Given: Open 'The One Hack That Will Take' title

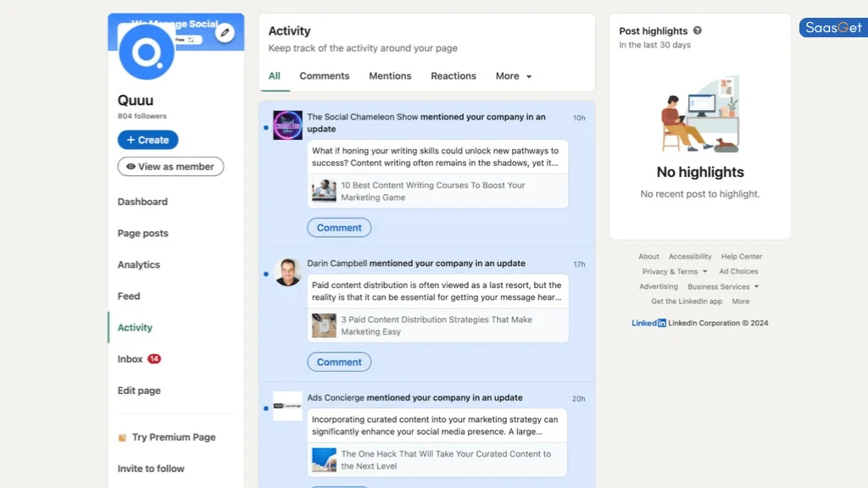Looking at the screenshot, I should click(x=446, y=460).
